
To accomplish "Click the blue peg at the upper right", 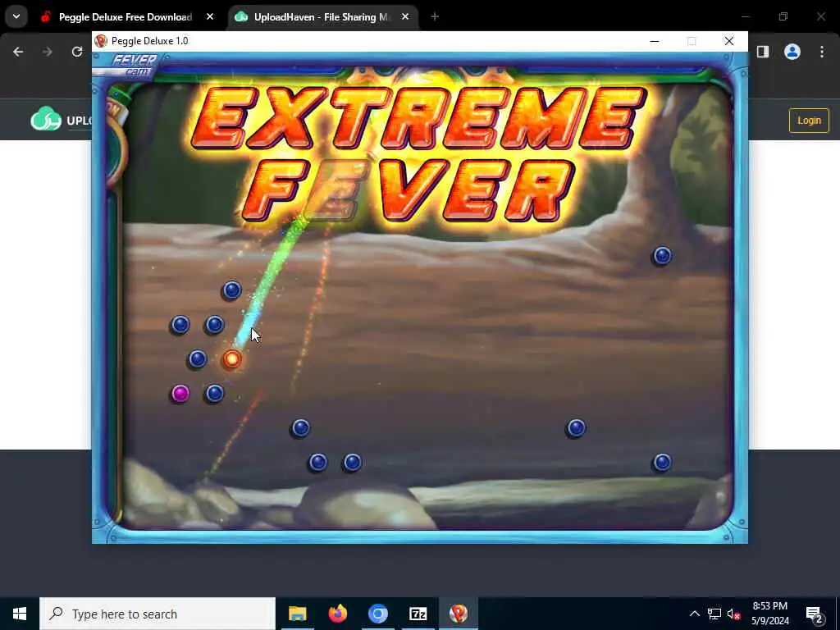I will pos(663,256).
